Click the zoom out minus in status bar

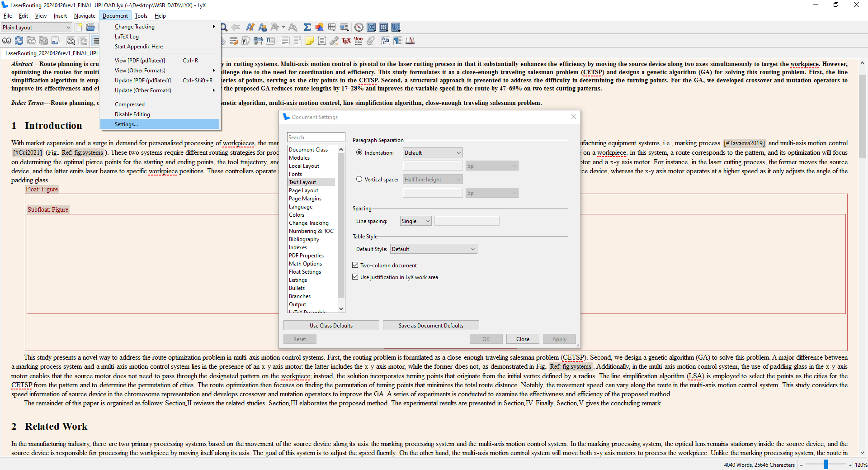coord(802,465)
